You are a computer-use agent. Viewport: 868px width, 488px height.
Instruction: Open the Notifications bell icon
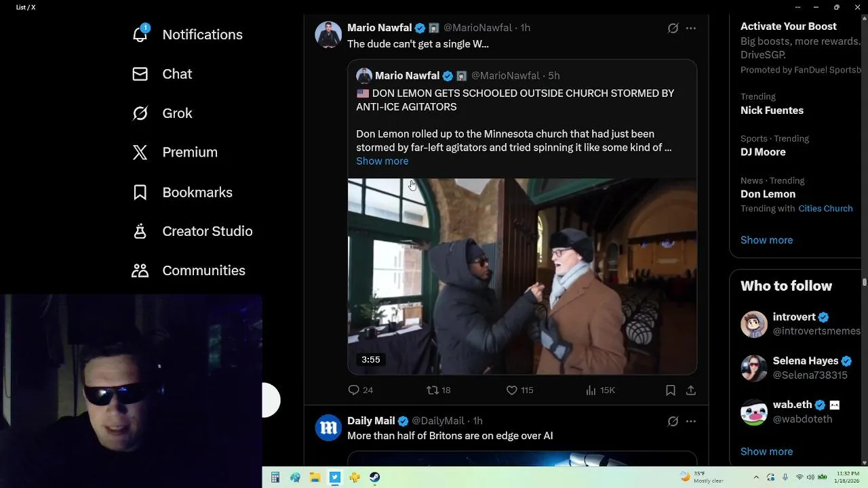tap(140, 33)
